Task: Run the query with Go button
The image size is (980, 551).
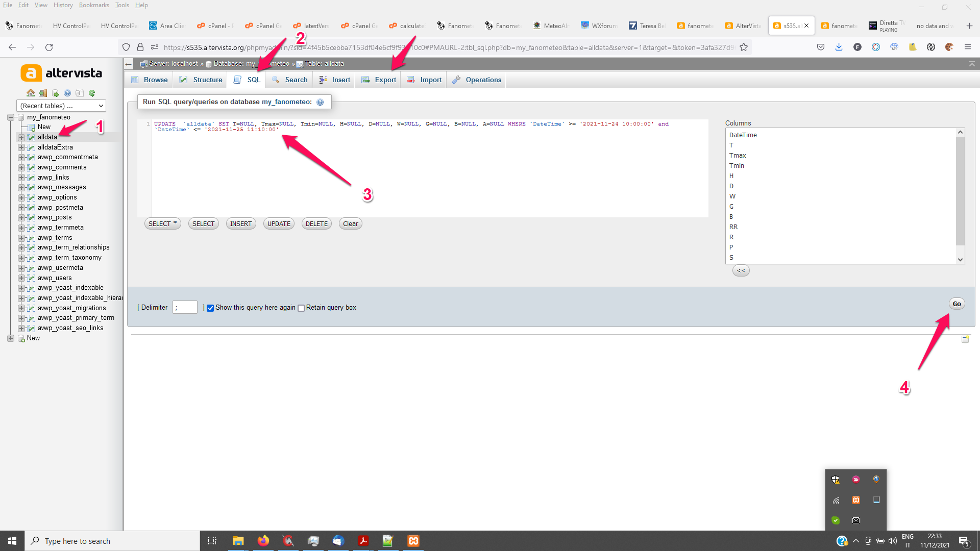Action: click(x=957, y=304)
